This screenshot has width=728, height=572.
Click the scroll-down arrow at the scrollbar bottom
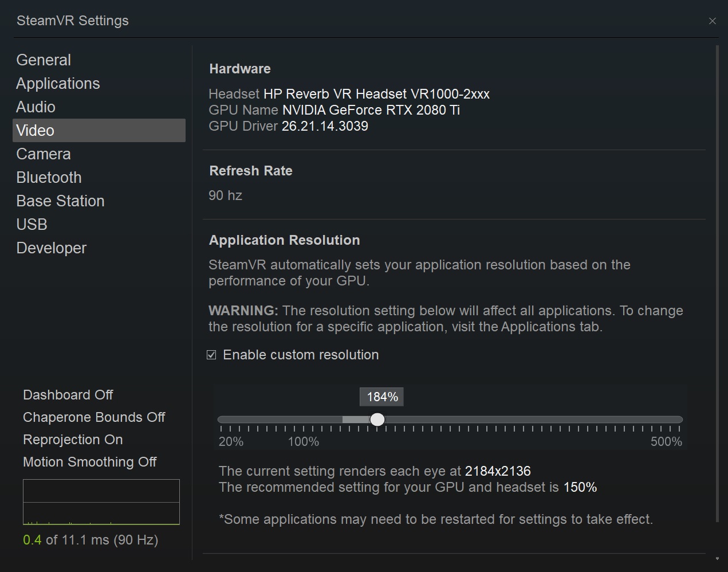(717, 558)
